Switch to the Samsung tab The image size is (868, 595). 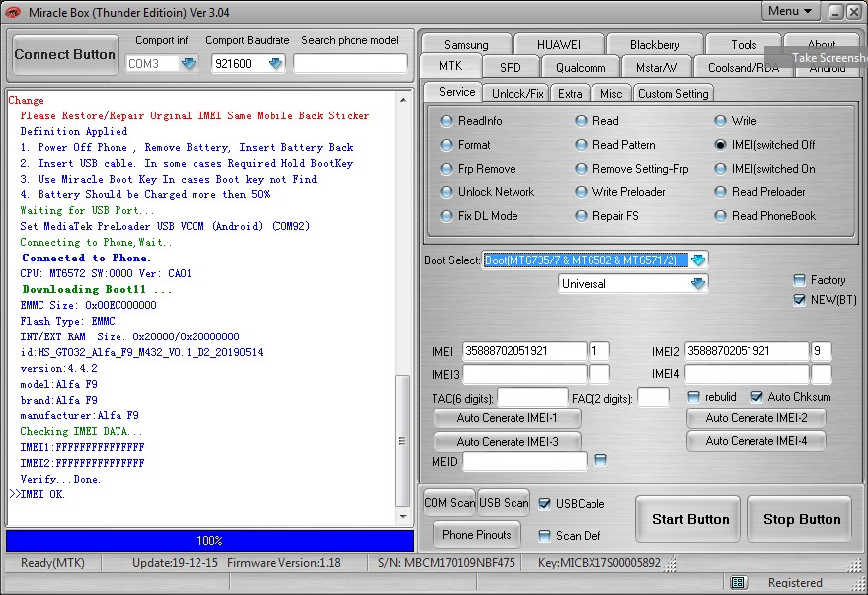(x=466, y=44)
